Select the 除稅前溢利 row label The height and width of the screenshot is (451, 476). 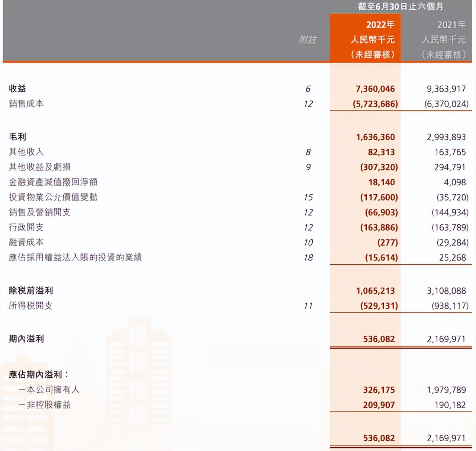(31, 291)
